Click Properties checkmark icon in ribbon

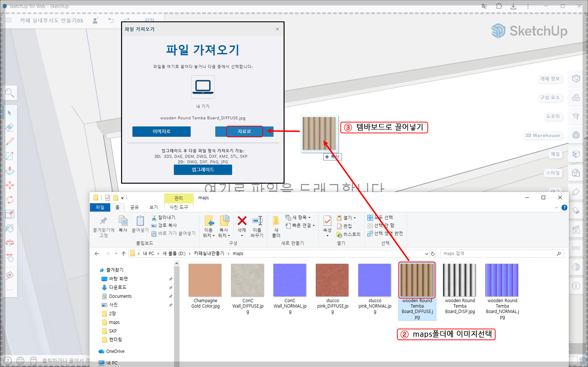327,221
